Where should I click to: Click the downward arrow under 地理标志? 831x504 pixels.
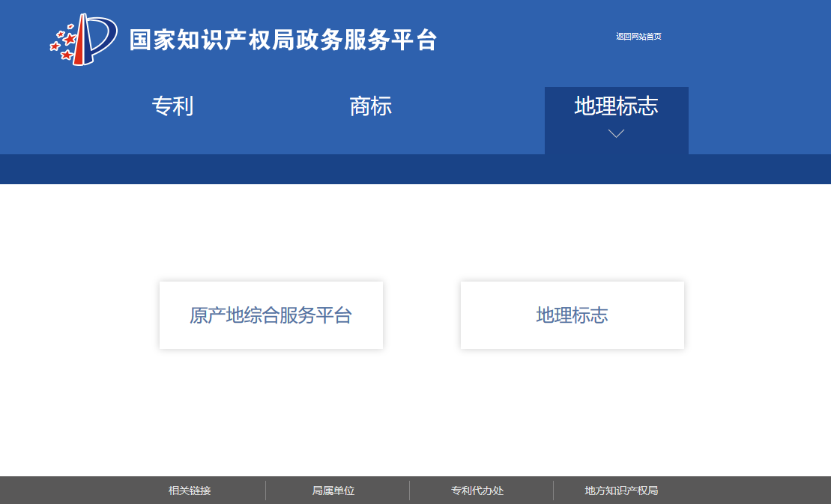point(616,133)
